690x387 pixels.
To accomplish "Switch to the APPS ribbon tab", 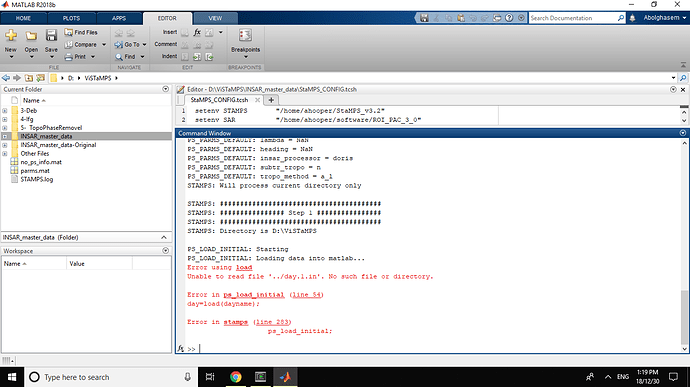I will [x=119, y=18].
